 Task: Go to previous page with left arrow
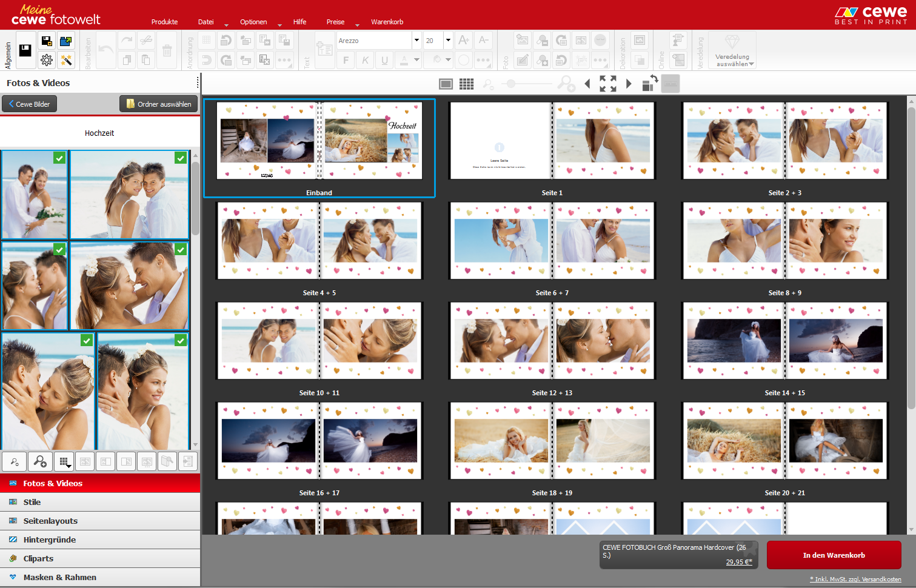click(587, 84)
